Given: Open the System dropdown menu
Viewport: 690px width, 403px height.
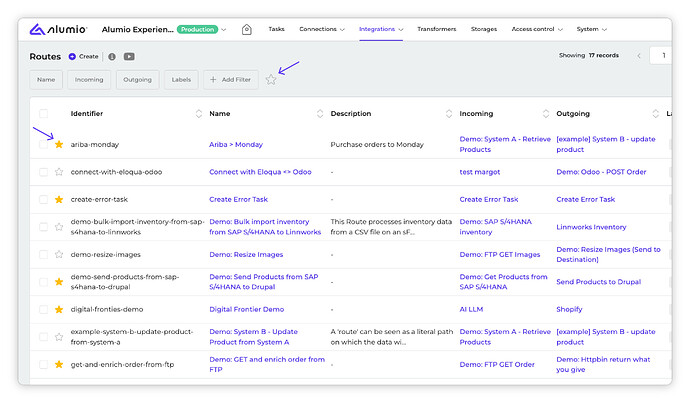Looking at the screenshot, I should pos(591,29).
